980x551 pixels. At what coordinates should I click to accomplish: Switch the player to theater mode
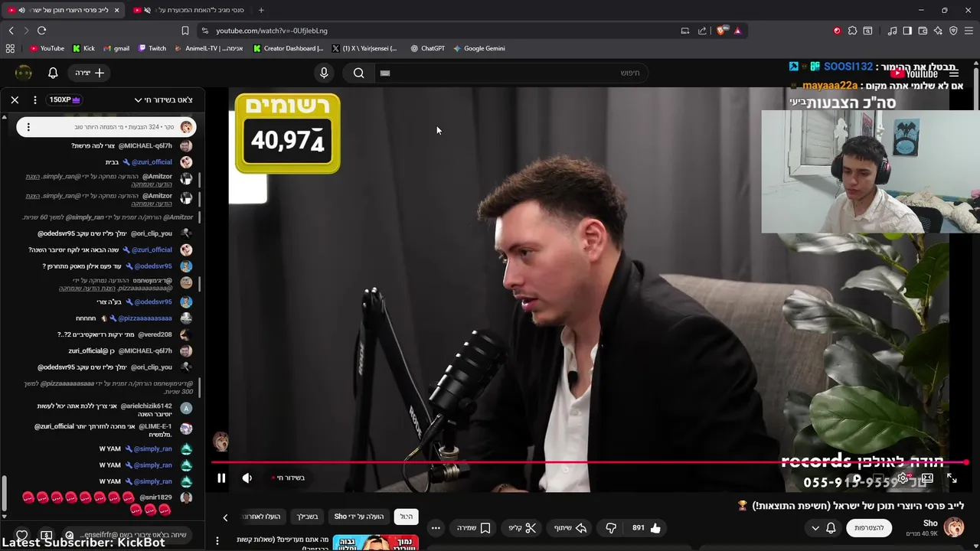point(927,478)
